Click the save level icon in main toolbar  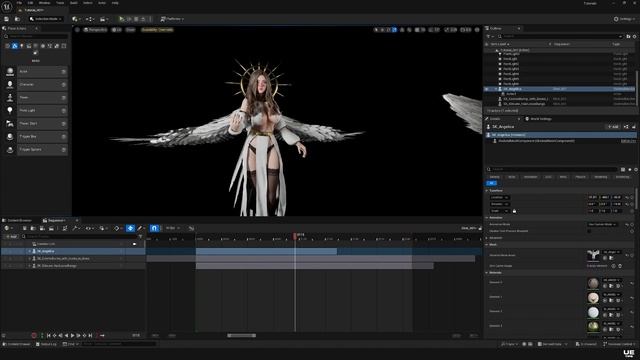tap(7, 19)
